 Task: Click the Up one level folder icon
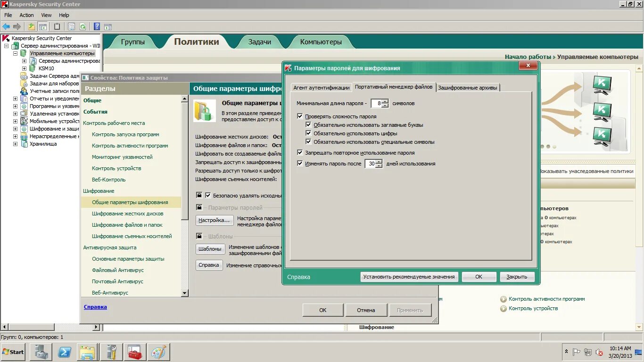(32, 26)
